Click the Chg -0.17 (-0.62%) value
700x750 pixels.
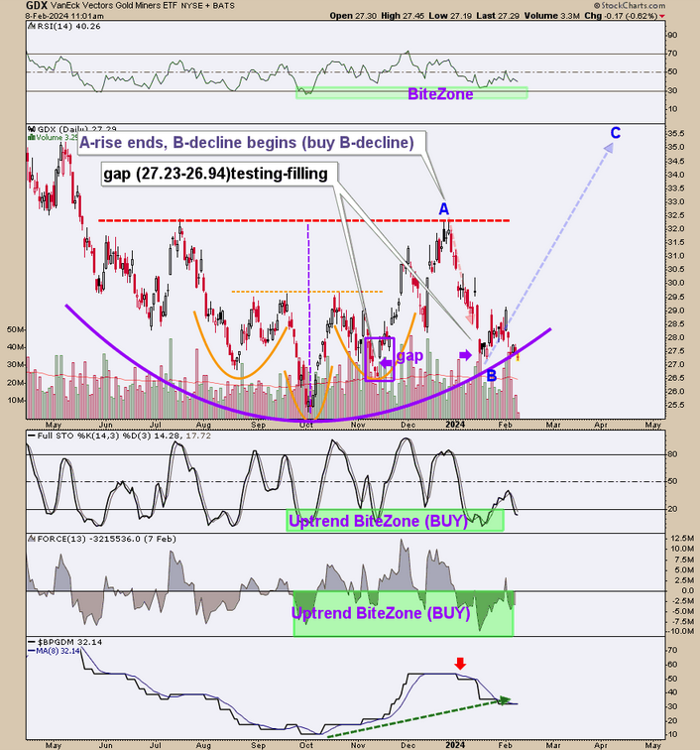[621, 15]
